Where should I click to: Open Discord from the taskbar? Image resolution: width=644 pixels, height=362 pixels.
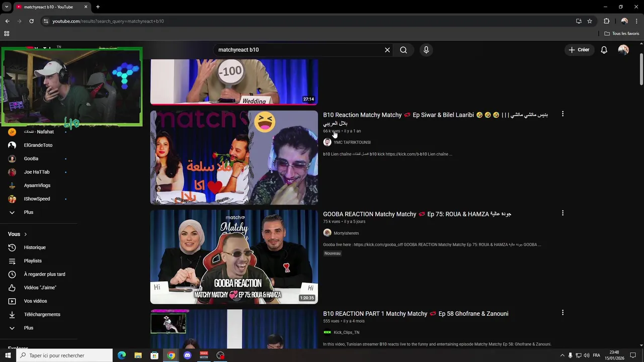(188, 355)
